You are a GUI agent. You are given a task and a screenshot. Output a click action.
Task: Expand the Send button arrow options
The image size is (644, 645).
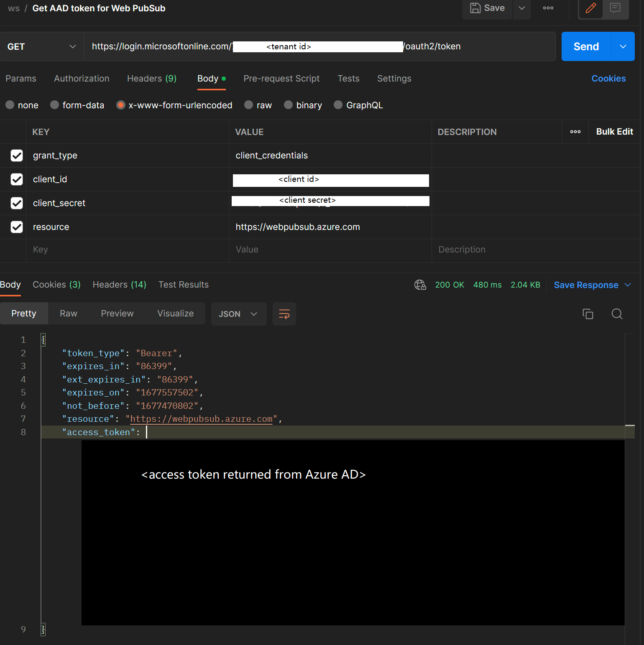623,46
